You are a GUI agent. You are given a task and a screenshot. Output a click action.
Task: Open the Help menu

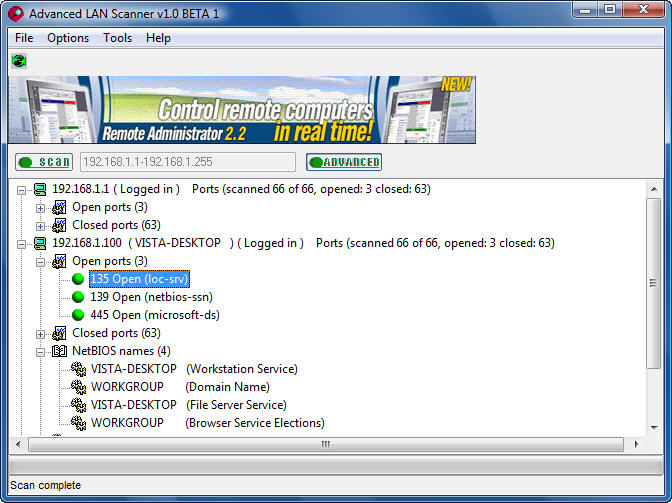click(x=158, y=38)
